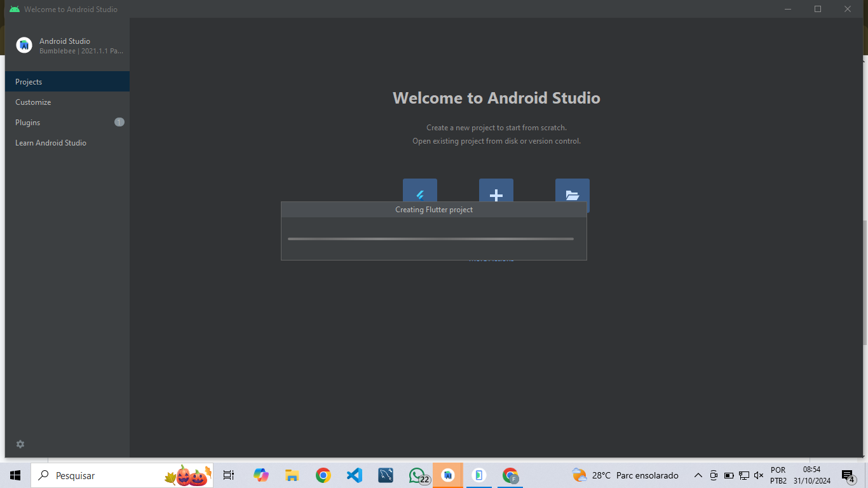Click the phone emulator taskbar icon
Screen dimensions: 868x488
point(479,475)
